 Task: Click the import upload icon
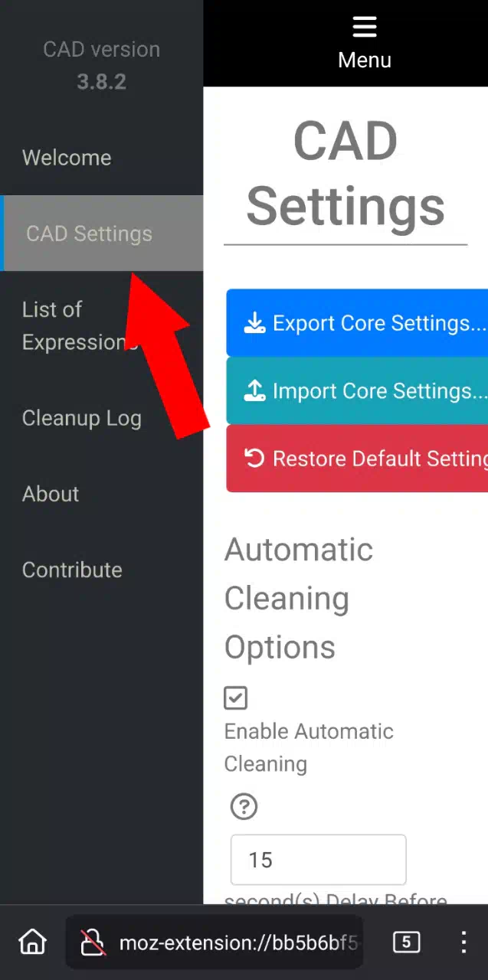coord(254,391)
